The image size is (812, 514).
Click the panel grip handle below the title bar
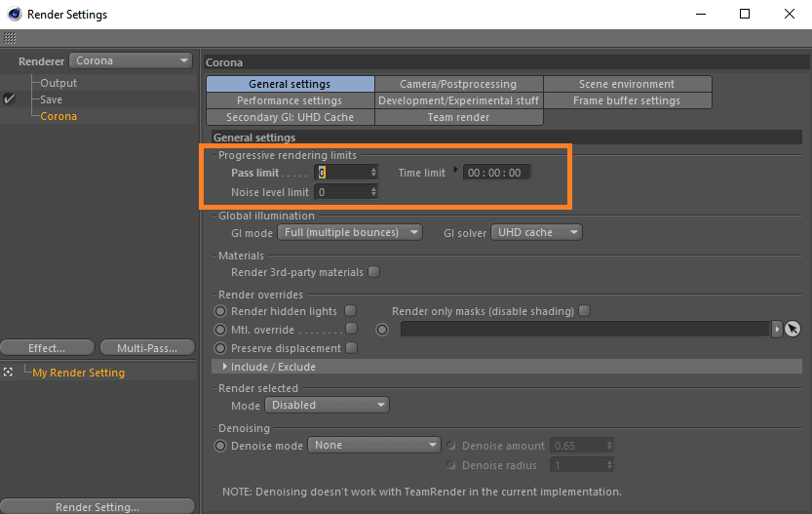(x=10, y=38)
